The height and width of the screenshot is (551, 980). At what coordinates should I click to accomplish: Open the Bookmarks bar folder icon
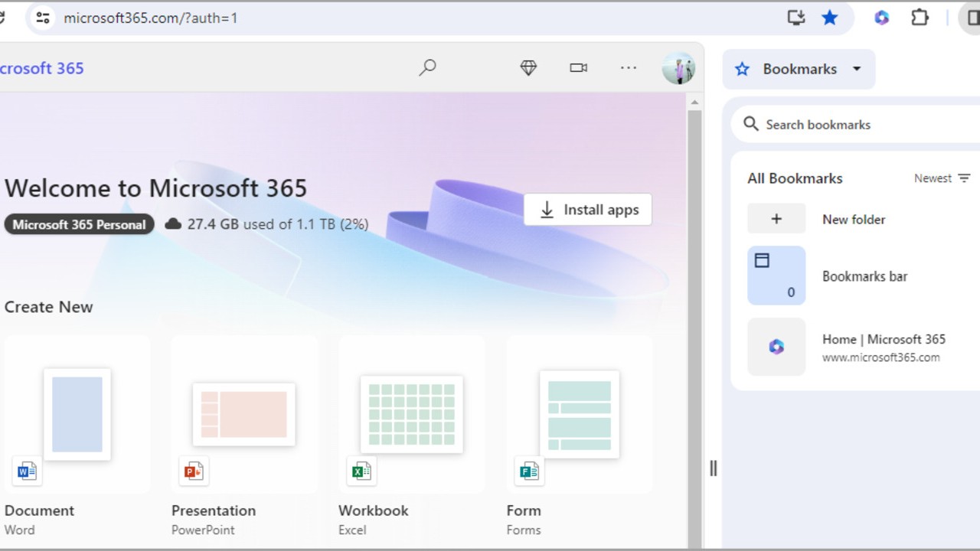[776, 275]
